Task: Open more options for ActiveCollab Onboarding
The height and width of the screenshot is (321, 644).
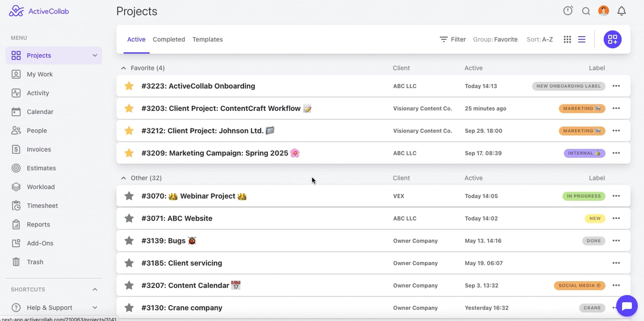Action: coord(616,86)
